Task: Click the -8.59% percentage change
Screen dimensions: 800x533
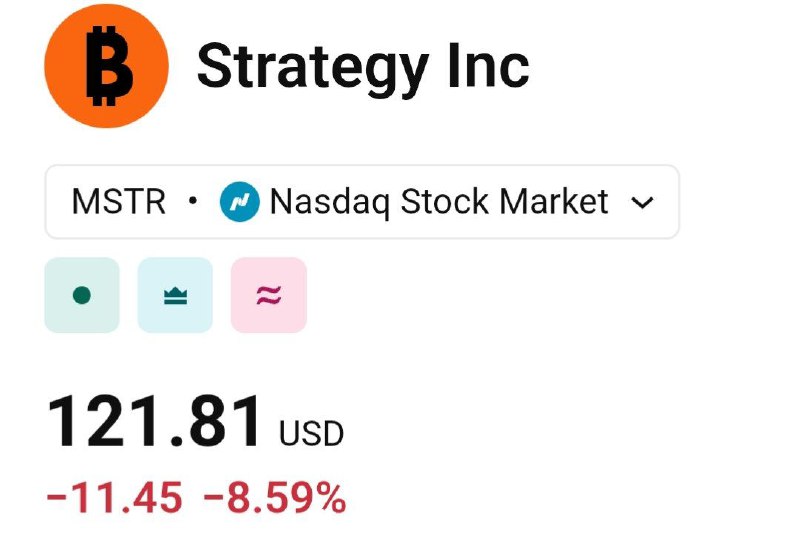Action: 275,497
